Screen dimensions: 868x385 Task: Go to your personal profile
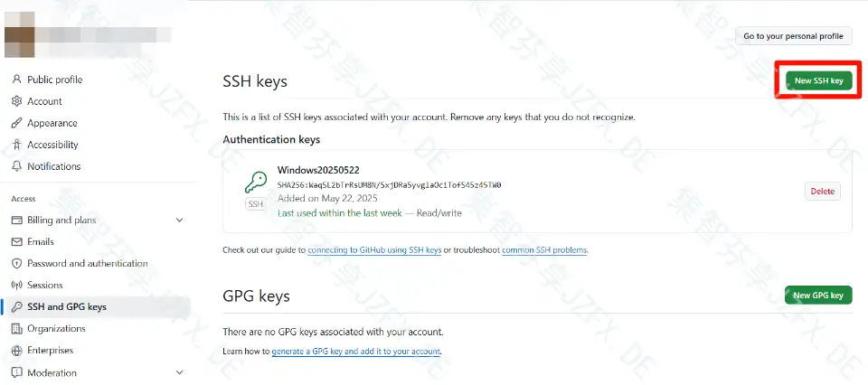pos(793,36)
